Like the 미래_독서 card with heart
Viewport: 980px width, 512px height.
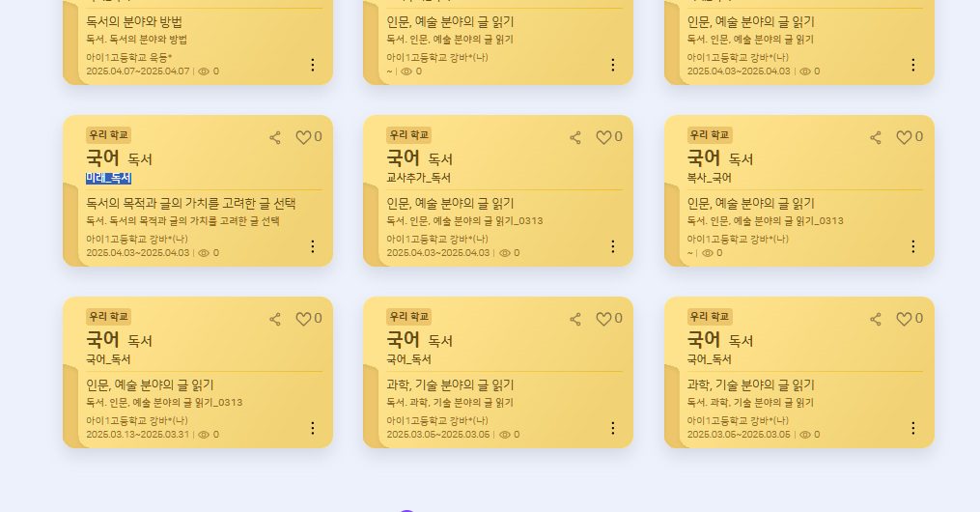pyautogui.click(x=303, y=137)
